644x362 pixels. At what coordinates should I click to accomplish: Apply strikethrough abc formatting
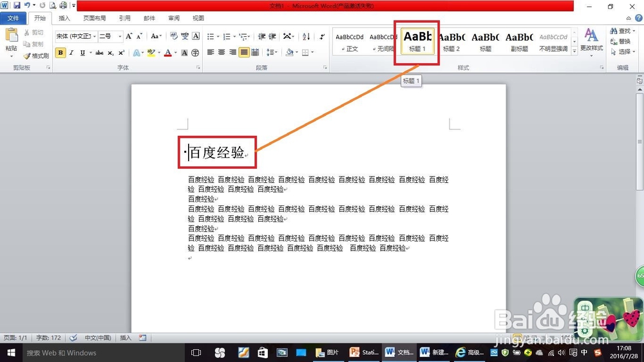click(x=99, y=53)
